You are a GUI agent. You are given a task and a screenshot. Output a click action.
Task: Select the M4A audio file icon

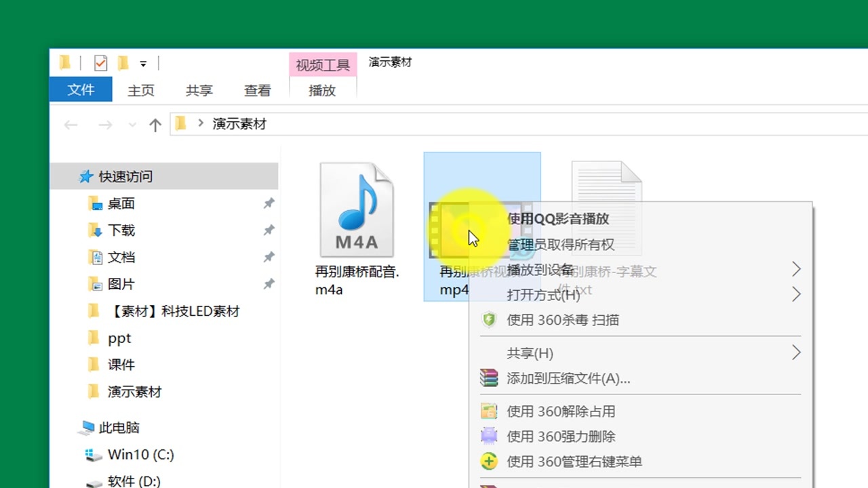point(357,210)
